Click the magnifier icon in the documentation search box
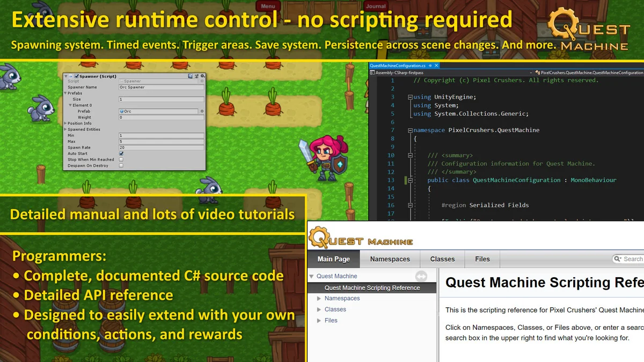This screenshot has height=362, width=644. pyautogui.click(x=618, y=259)
